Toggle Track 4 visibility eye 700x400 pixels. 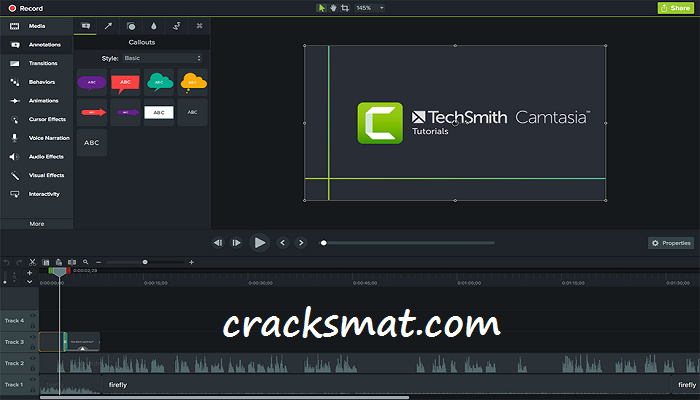33,316
